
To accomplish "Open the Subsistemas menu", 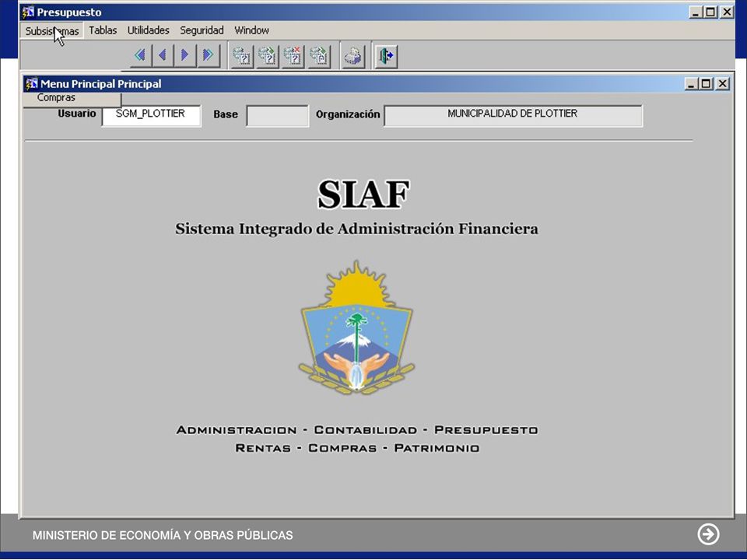I will 52,30.
